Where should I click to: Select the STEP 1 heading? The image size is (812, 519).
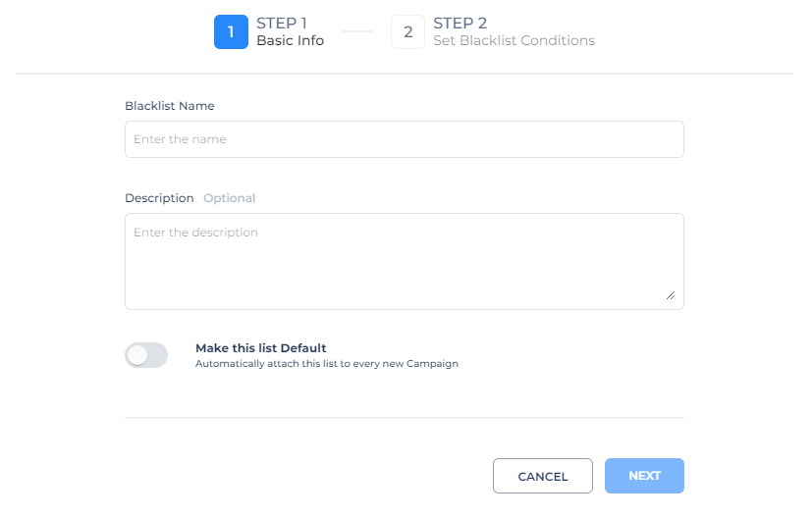click(x=282, y=23)
